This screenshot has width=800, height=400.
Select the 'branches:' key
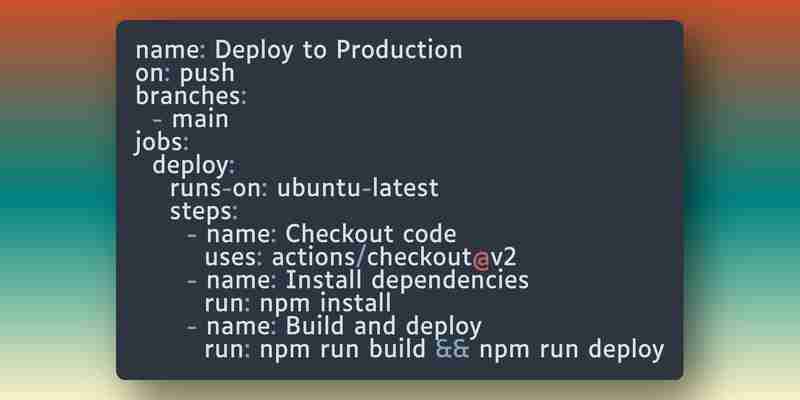(191, 96)
